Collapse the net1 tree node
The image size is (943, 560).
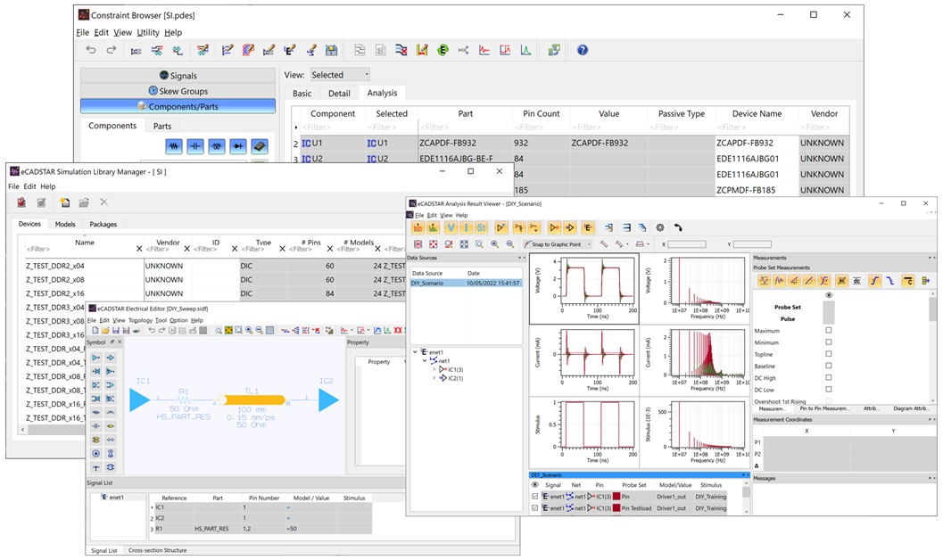click(x=425, y=361)
